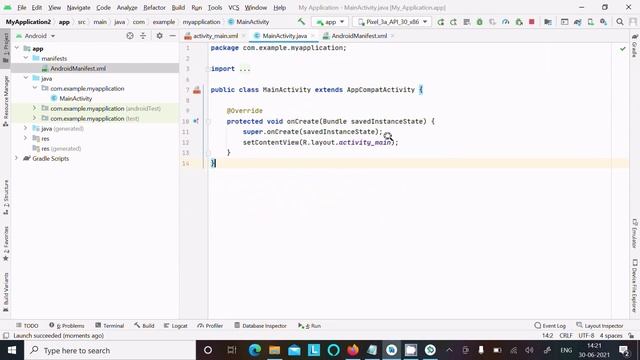This screenshot has height=360, width=640.
Task: Expand com.example.myapplication (androidTest) package
Action: [x=34, y=108]
